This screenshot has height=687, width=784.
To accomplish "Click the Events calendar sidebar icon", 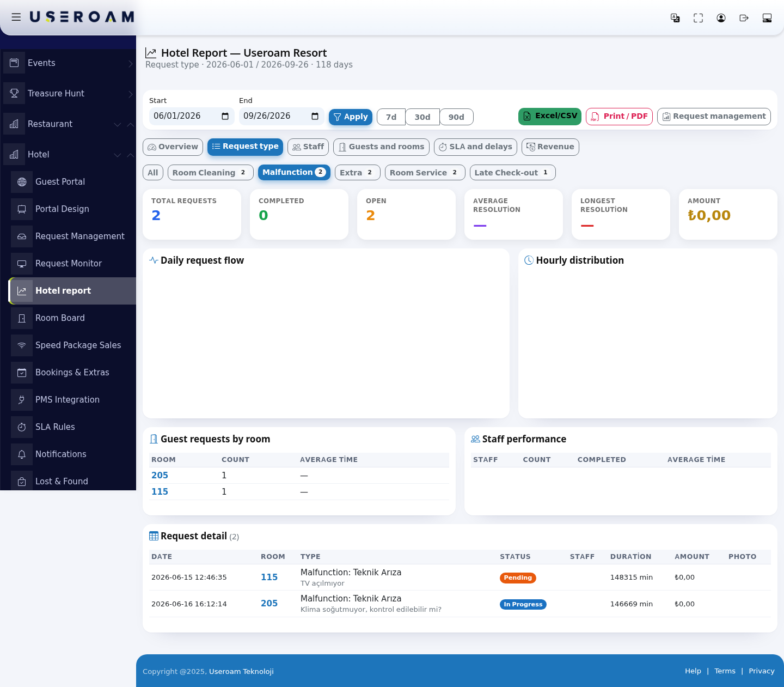I will 14,63.
